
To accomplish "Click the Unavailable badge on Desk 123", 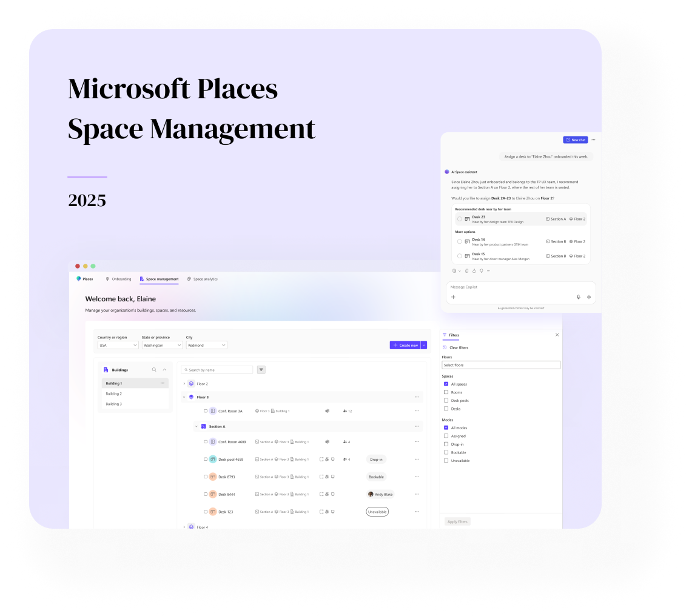I will pos(377,512).
